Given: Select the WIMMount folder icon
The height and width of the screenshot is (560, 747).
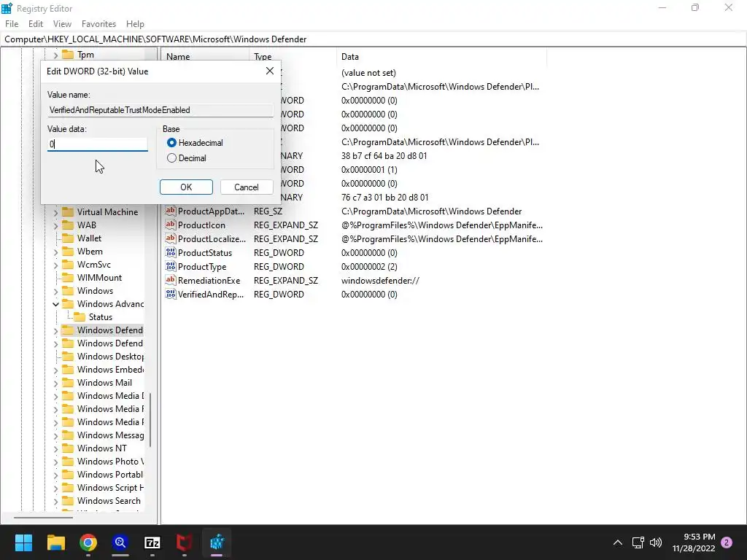Looking at the screenshot, I should point(68,278).
